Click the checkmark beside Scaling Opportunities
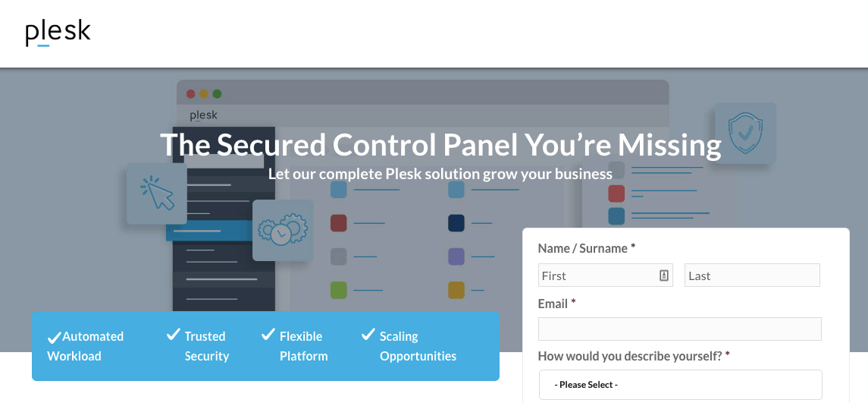Viewport: 868px width, 403px height. (x=368, y=334)
